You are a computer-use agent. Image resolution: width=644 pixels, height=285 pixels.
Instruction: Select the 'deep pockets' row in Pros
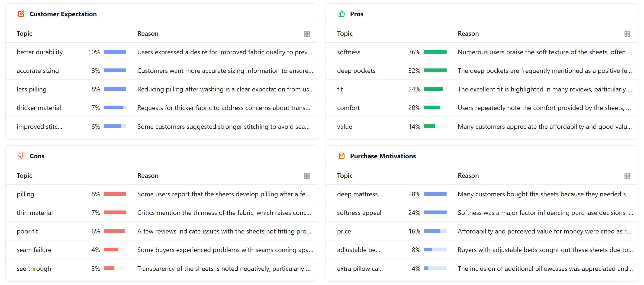356,71
